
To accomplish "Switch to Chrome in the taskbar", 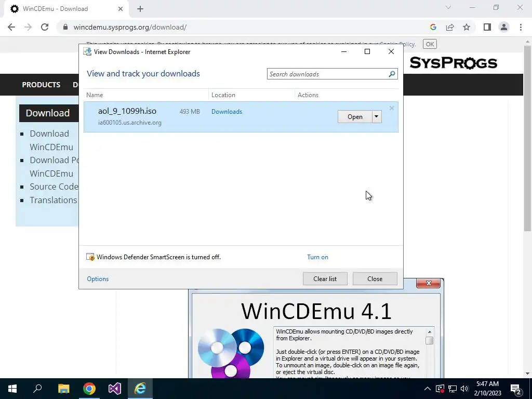I will pyautogui.click(x=89, y=389).
